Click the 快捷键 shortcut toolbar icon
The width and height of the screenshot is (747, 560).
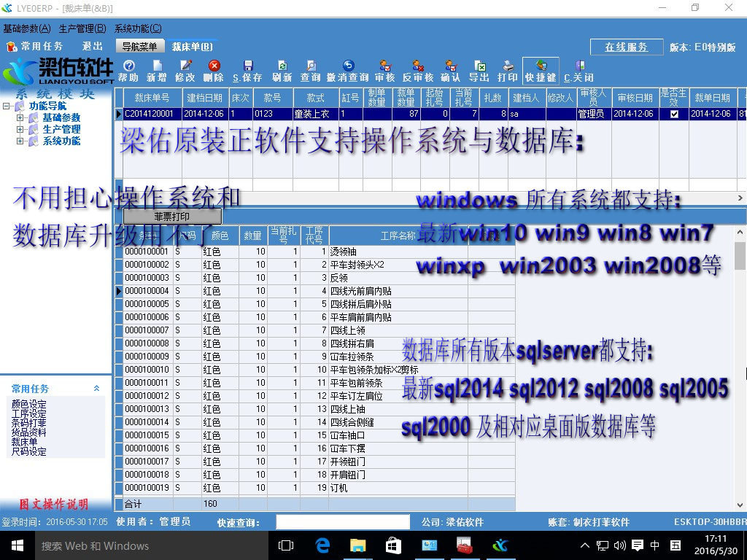click(541, 71)
